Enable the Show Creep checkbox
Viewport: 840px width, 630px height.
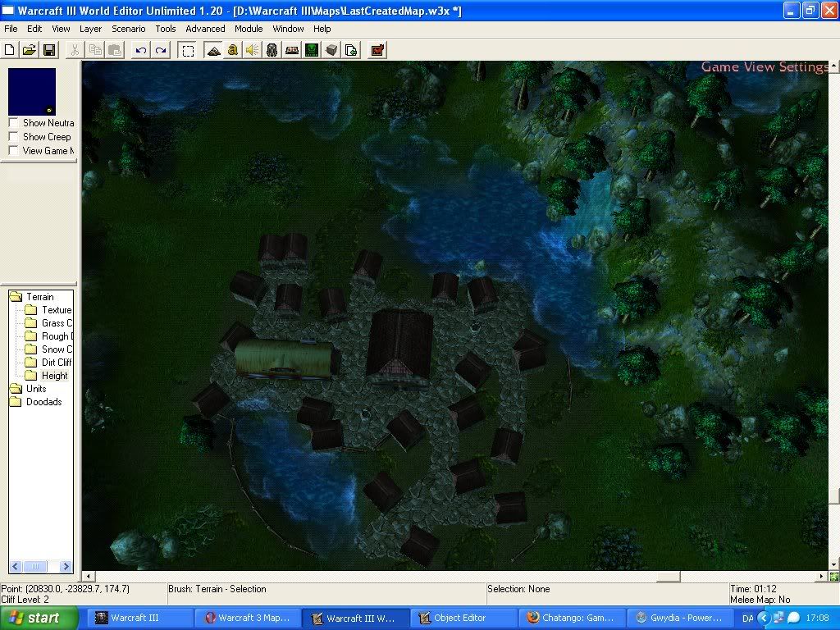(x=13, y=137)
